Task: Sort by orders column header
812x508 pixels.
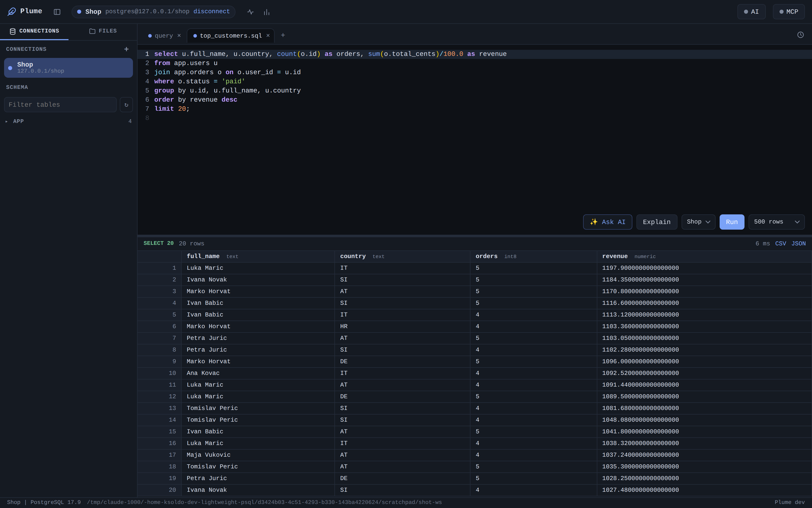Action: coord(533,256)
